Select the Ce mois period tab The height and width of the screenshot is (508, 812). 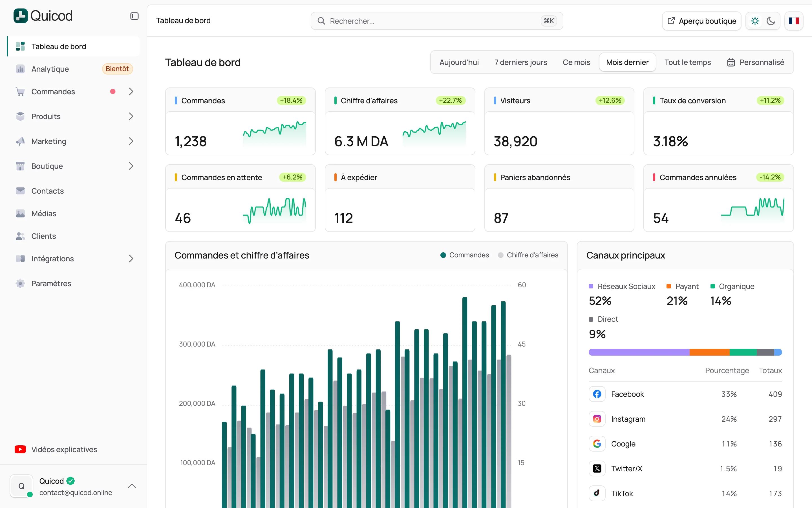pos(577,62)
